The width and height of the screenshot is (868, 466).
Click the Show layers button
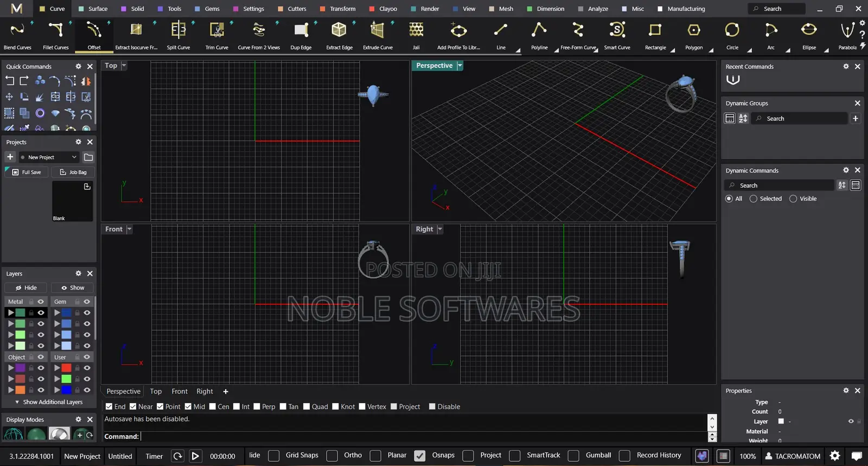coord(73,288)
